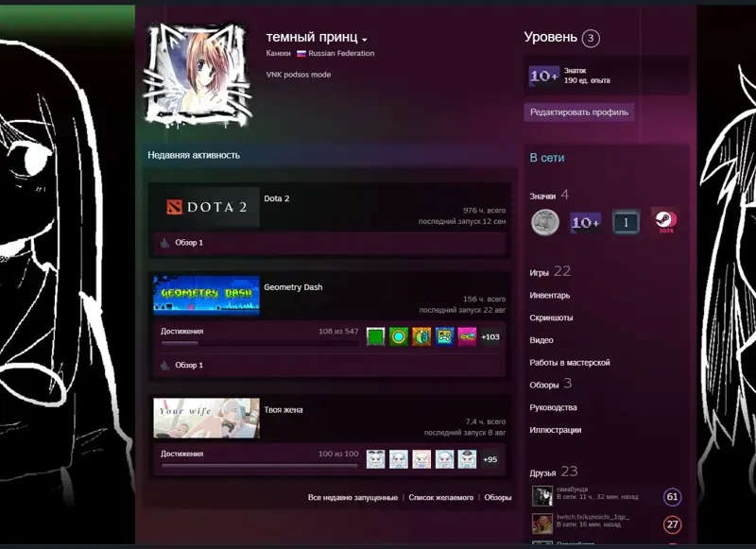Click the silver coin community badge

pos(545,223)
